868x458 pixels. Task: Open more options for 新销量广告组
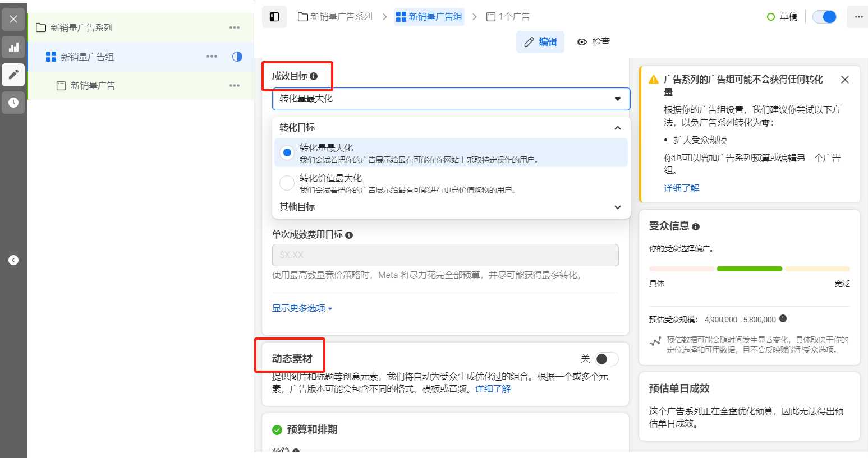coord(212,57)
